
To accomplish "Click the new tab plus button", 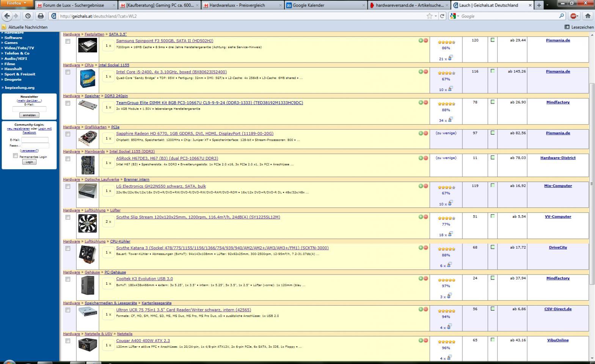I will coord(539,5).
